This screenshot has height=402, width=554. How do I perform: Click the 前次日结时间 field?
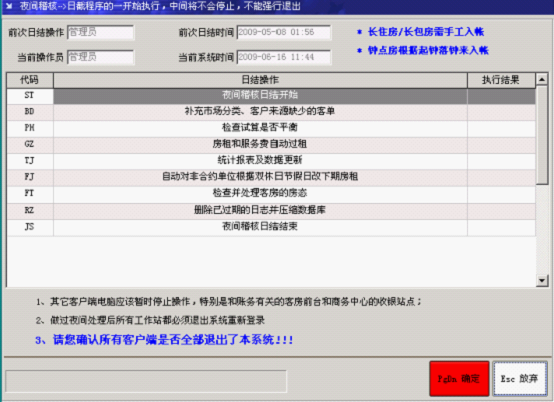point(284,32)
